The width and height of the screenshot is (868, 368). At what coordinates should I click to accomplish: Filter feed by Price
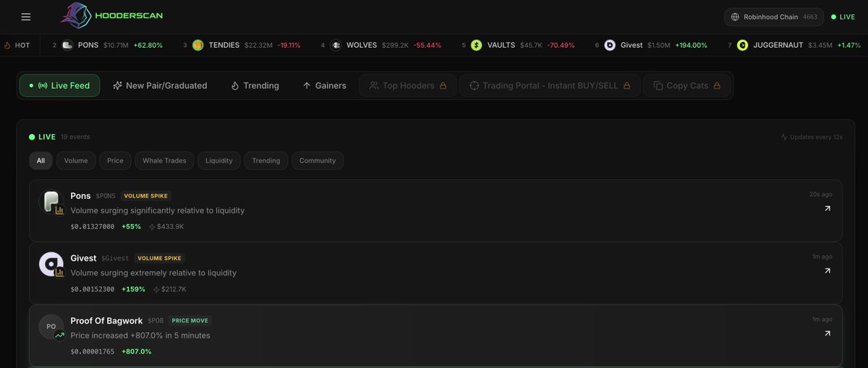pos(115,161)
